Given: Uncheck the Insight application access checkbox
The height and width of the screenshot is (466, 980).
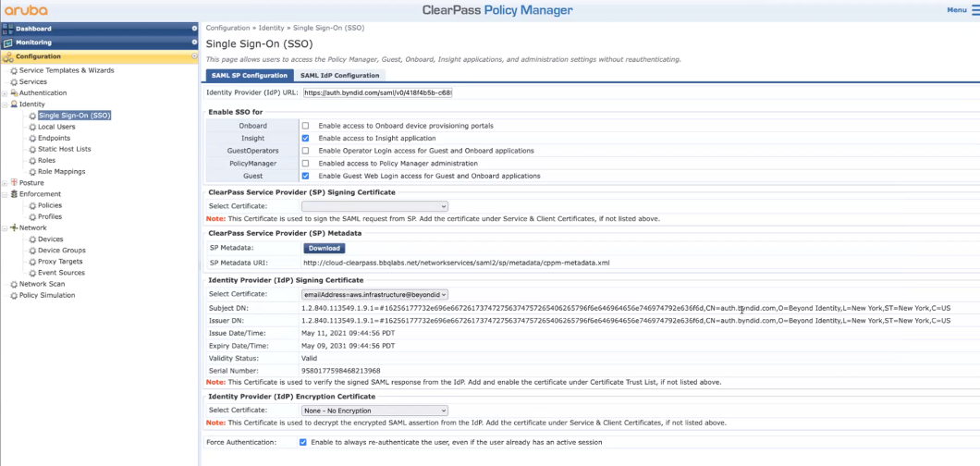Looking at the screenshot, I should pos(305,137).
